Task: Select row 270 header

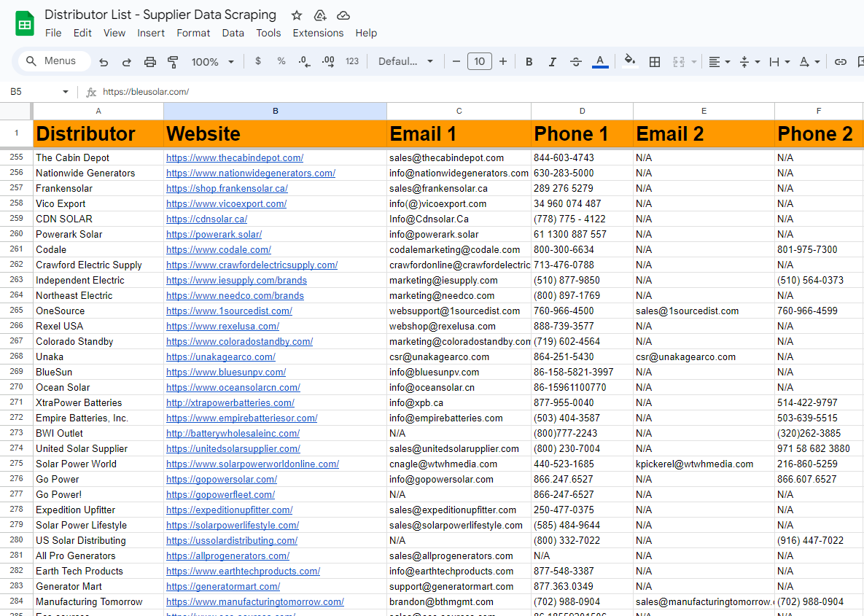Action: click(17, 387)
